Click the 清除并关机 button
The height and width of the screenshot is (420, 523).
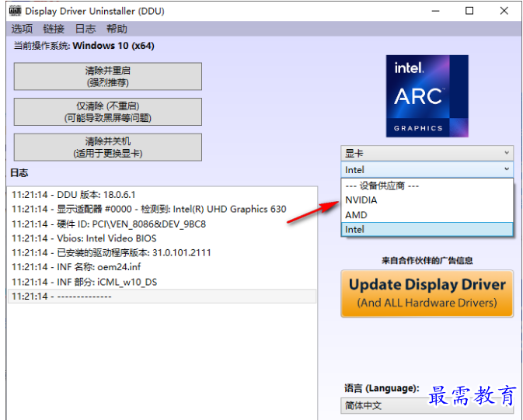click(108, 147)
